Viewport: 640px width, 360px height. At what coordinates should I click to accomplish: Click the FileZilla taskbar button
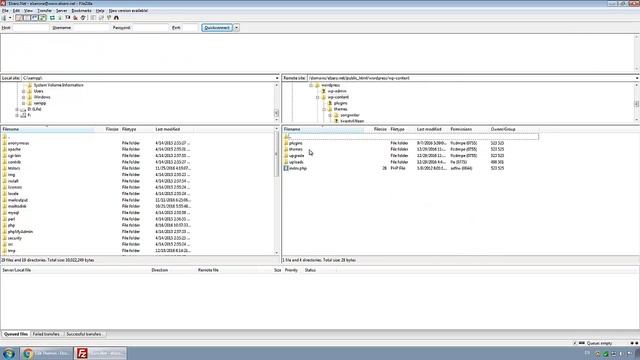tap(100, 353)
